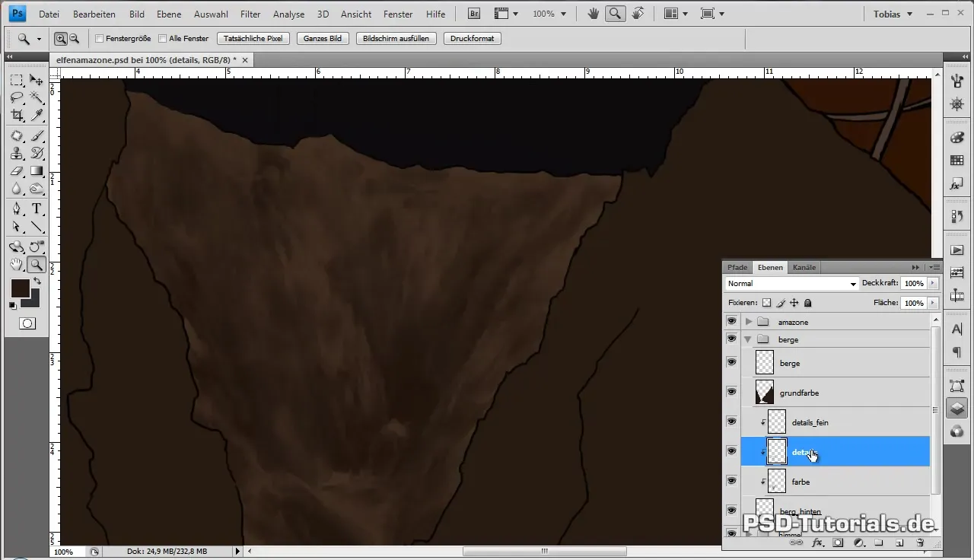Open the Ebene menu
Image resolution: width=974 pixels, height=560 pixels.
[168, 14]
